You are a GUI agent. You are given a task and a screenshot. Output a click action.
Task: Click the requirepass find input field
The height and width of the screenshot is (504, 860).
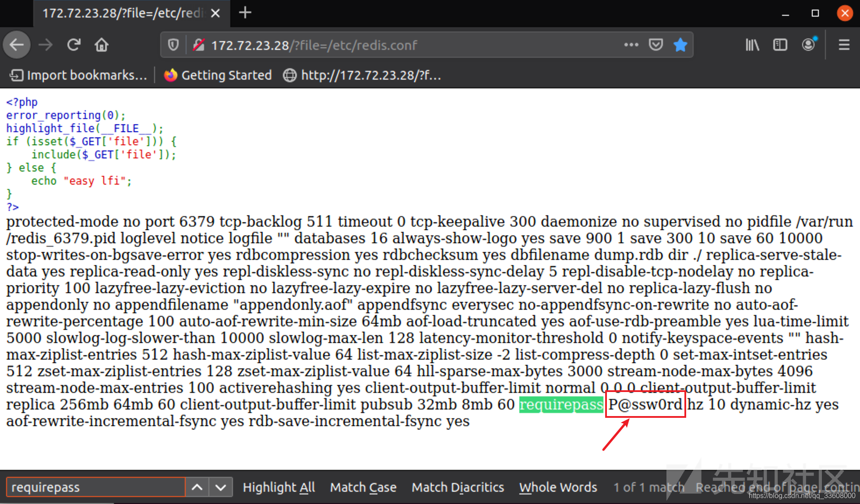[x=96, y=487]
